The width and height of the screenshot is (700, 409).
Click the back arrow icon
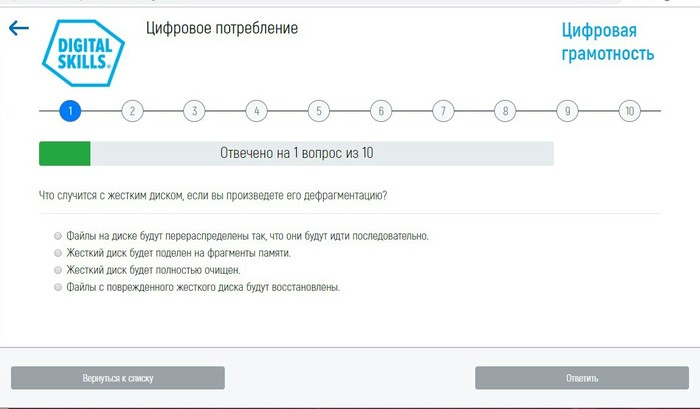(19, 28)
